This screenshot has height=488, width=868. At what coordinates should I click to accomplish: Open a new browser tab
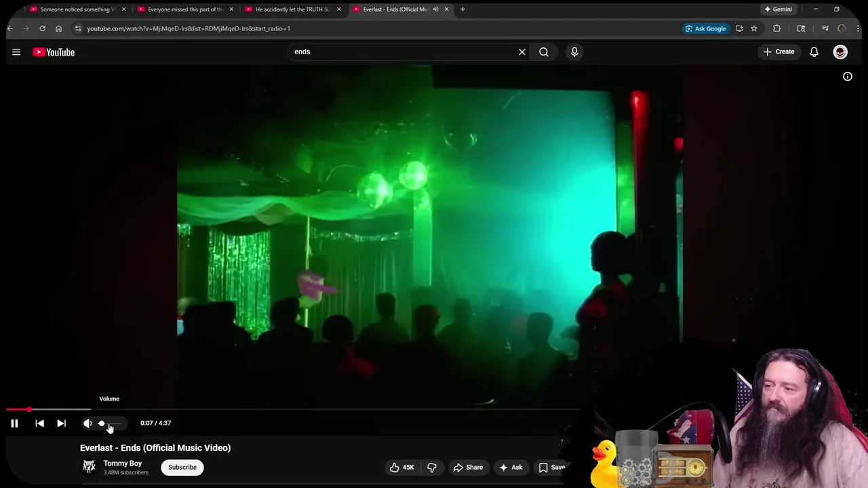[x=462, y=9]
